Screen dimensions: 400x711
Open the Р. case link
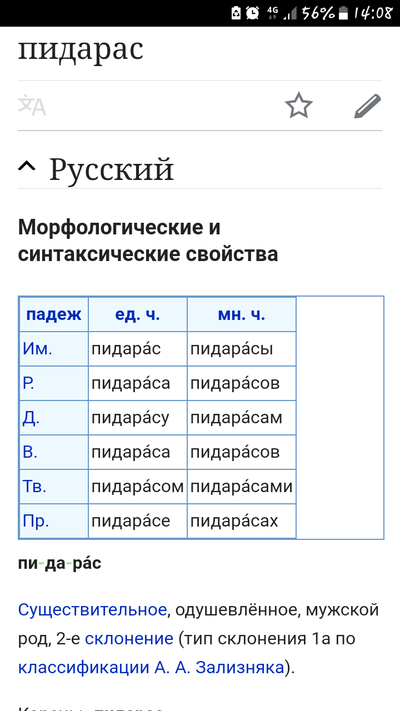(x=29, y=383)
